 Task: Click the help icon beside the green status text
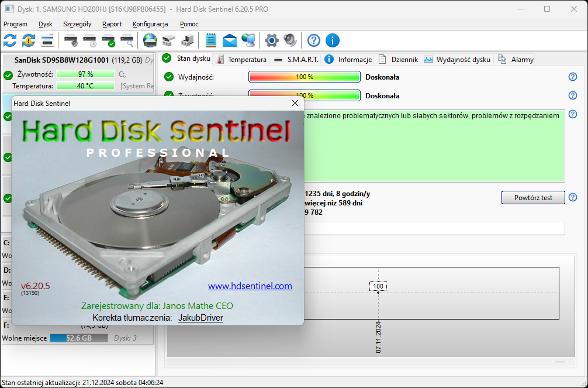573,114
